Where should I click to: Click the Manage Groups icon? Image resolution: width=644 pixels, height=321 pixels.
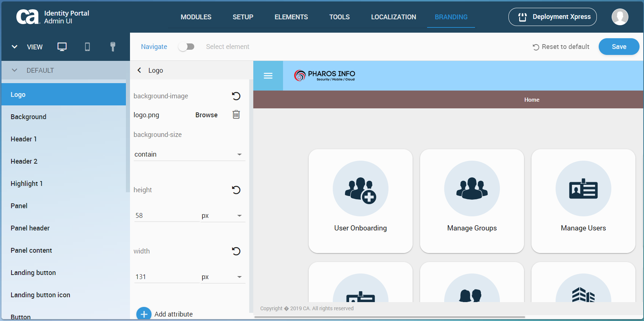(x=472, y=189)
